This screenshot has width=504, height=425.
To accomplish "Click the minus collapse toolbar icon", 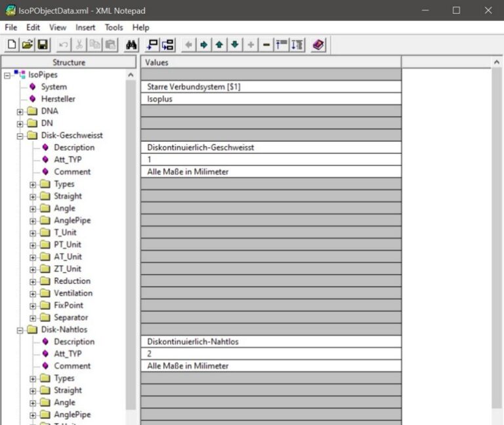I will 266,45.
